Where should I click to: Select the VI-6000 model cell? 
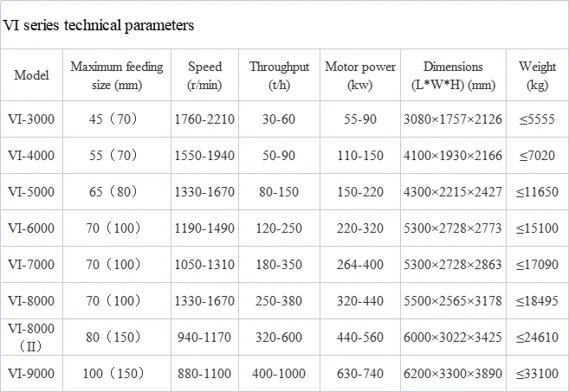point(31,228)
